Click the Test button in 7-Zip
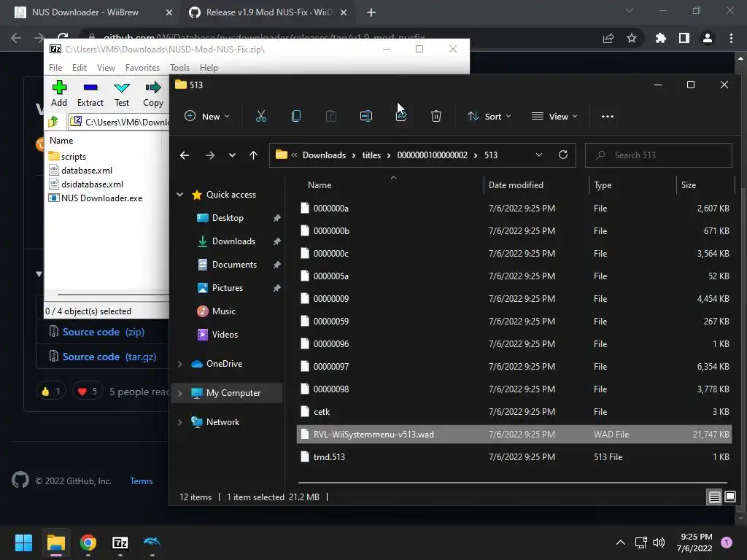 (x=122, y=94)
